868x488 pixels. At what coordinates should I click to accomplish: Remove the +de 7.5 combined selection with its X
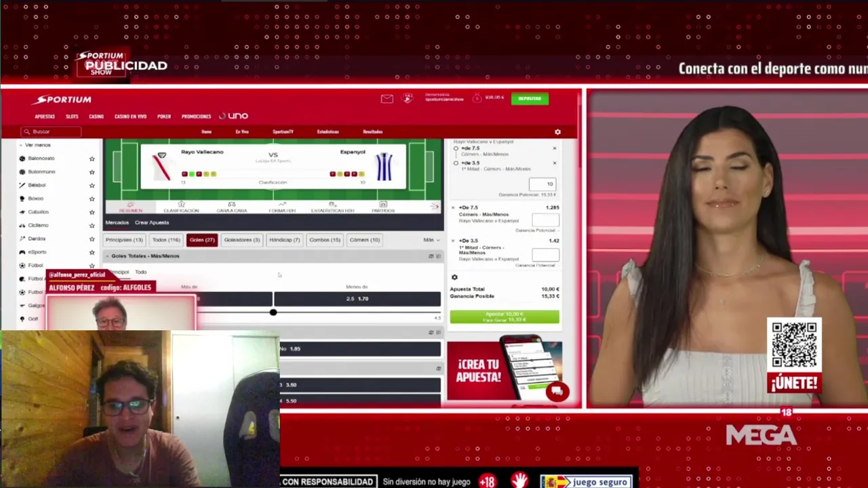tap(554, 148)
